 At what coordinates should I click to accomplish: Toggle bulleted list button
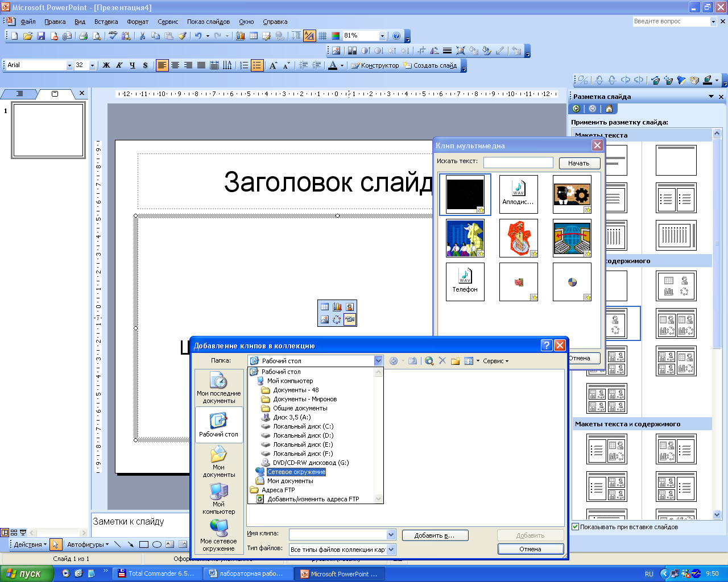257,65
